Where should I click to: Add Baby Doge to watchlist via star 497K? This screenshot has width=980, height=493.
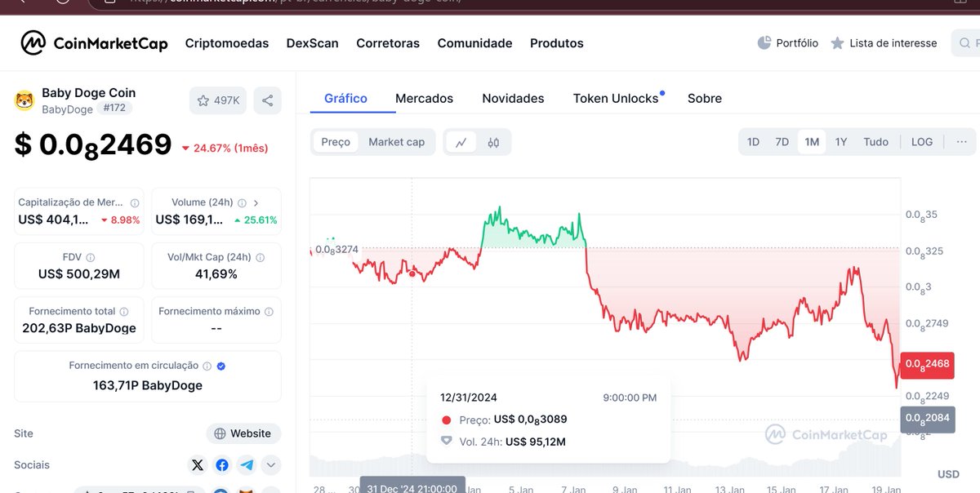tap(218, 100)
